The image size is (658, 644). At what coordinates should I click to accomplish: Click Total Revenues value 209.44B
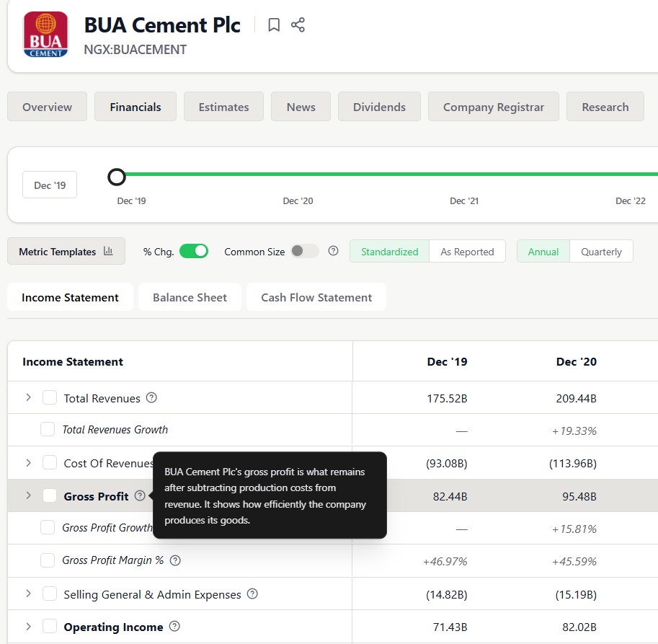(576, 398)
